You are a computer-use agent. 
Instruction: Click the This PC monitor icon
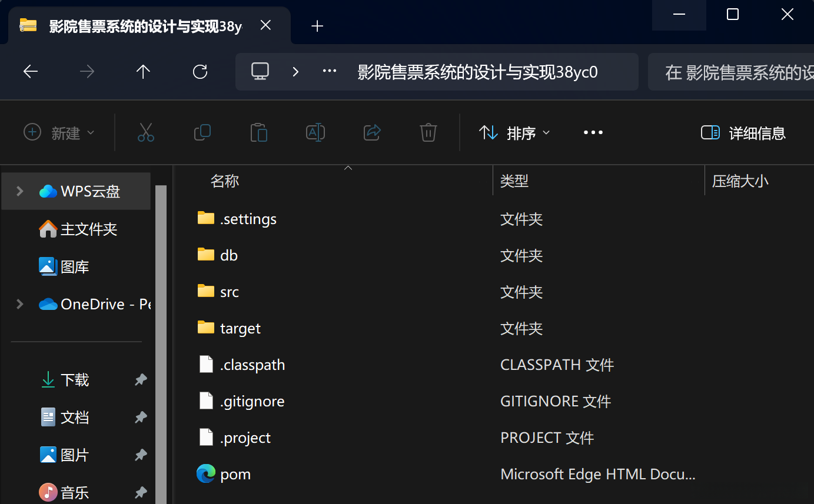260,72
